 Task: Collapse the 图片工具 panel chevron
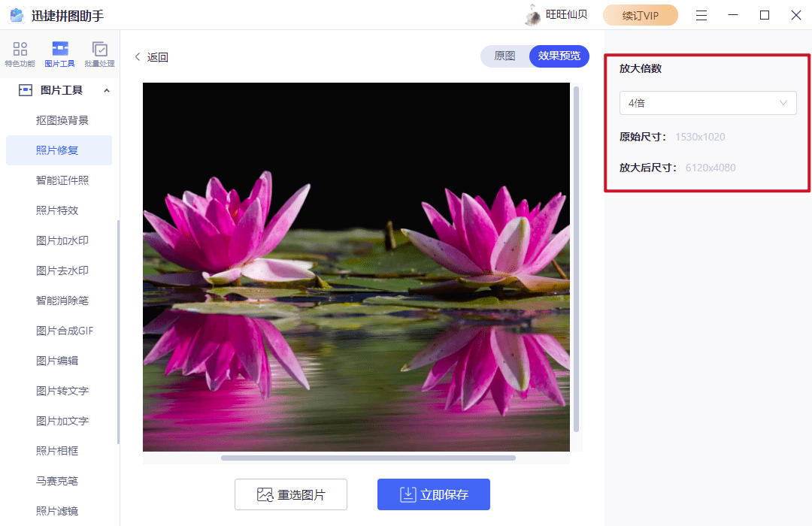106,89
